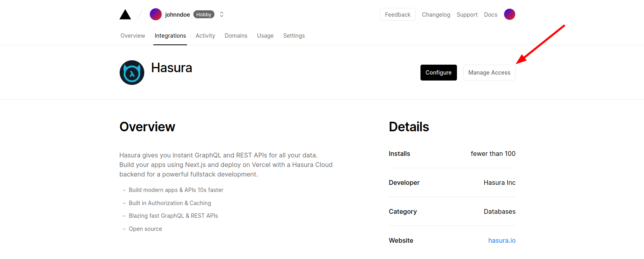Select the johnndoe account name
The width and height of the screenshot is (644, 259).
click(x=177, y=15)
